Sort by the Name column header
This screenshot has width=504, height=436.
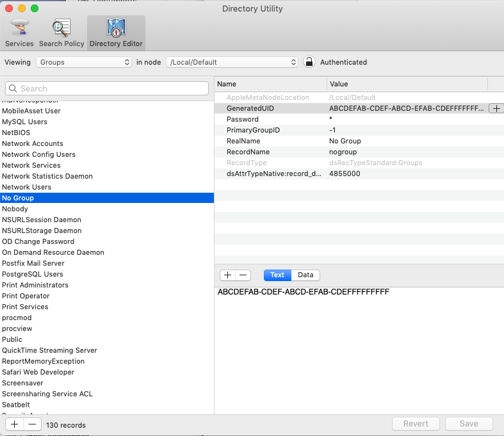[271, 84]
